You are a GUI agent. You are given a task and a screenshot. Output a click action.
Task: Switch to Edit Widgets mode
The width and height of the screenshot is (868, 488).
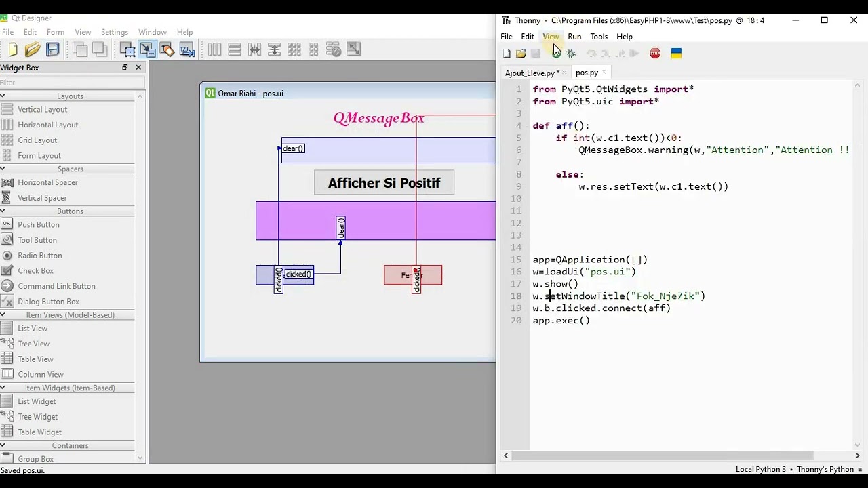(x=127, y=49)
